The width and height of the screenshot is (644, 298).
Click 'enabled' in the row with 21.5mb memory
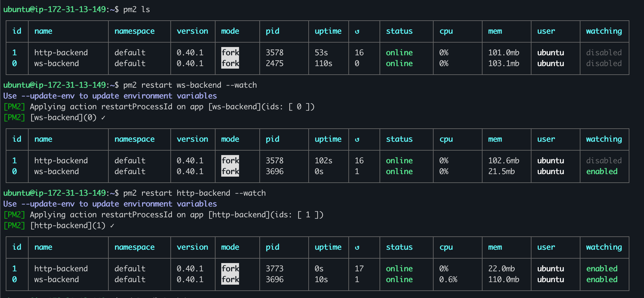(602, 171)
